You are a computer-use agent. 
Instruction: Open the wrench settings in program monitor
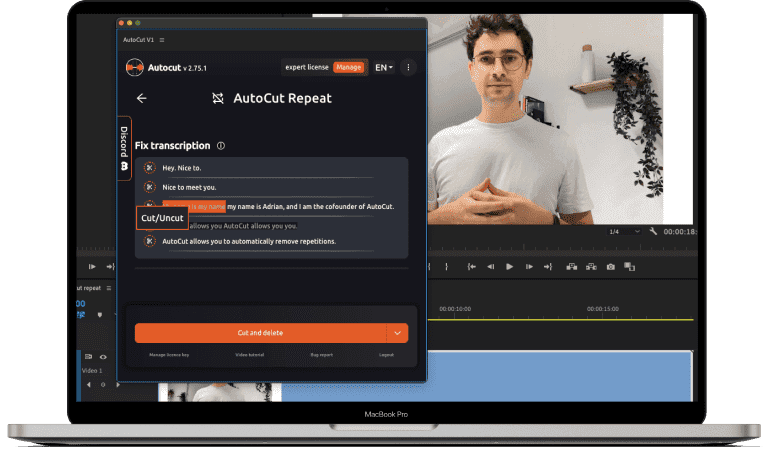(x=653, y=231)
